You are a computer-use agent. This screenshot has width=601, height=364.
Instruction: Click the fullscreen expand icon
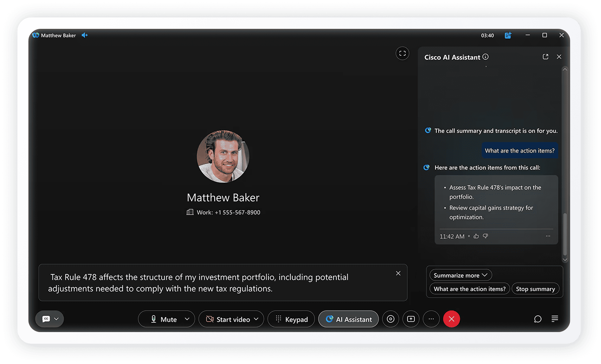point(402,54)
